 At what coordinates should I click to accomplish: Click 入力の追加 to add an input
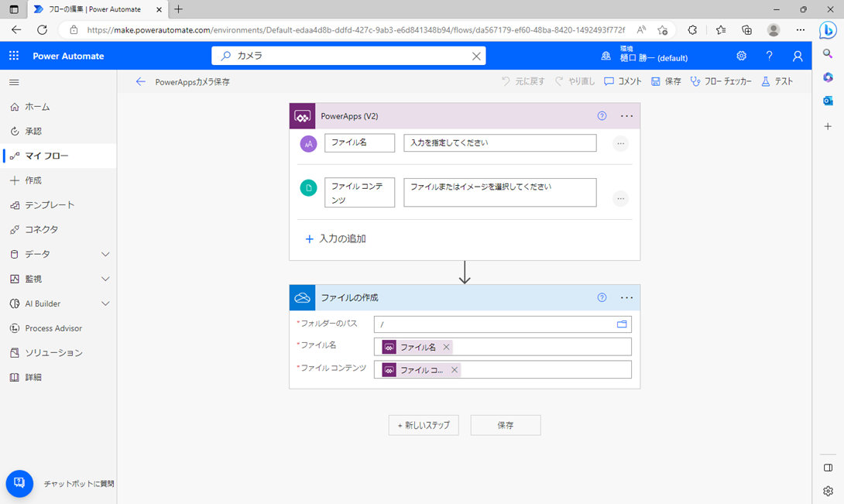(336, 238)
